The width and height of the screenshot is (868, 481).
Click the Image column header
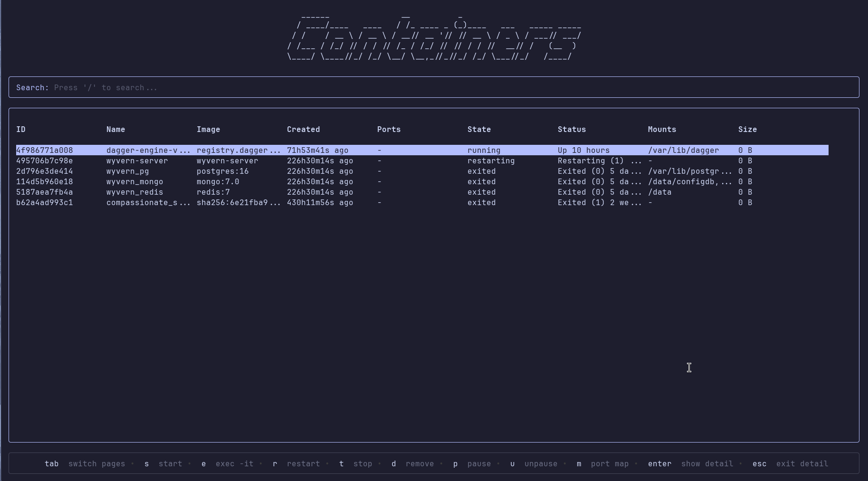[208, 129]
